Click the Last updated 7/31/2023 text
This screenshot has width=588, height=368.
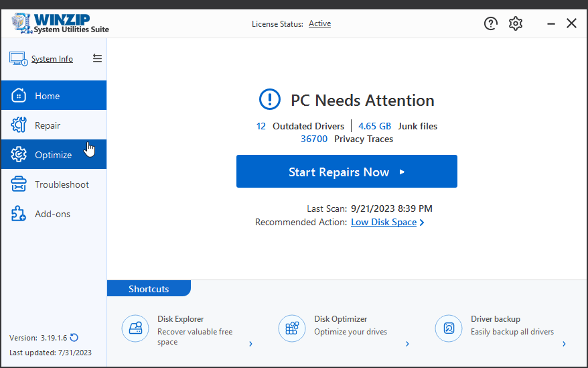pyautogui.click(x=50, y=353)
